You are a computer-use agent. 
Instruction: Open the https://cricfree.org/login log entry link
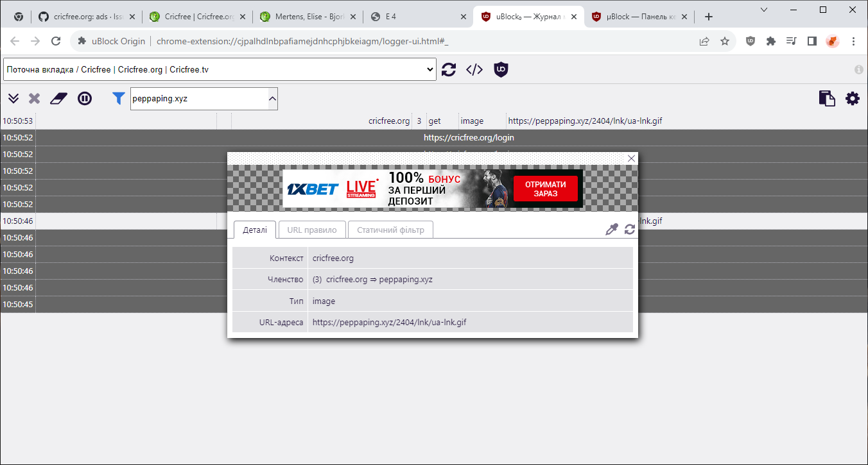point(469,137)
